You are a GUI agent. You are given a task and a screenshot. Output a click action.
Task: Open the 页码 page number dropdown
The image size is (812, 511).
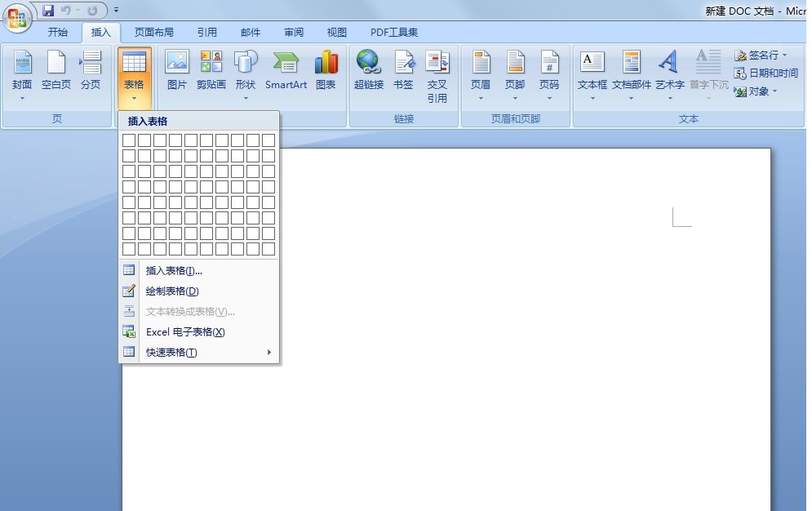tap(549, 74)
